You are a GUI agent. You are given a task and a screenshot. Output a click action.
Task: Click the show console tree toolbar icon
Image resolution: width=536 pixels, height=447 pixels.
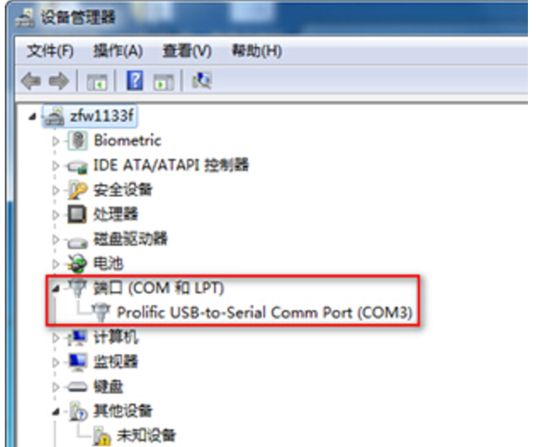point(97,82)
